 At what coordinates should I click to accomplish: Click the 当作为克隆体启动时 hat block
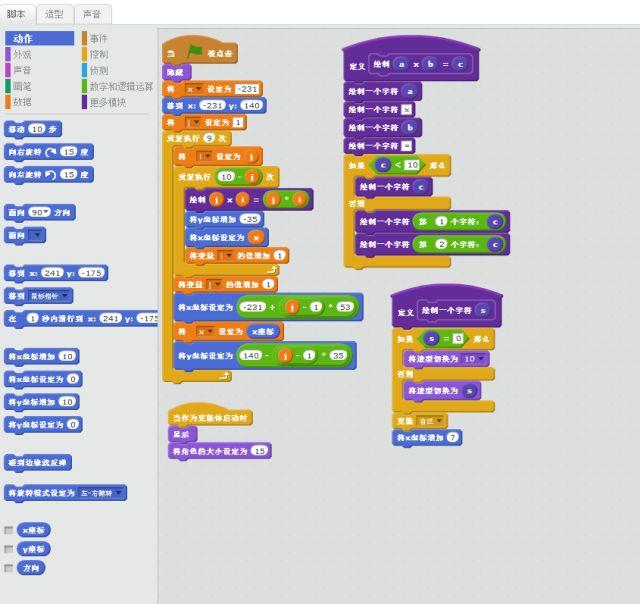[210, 417]
